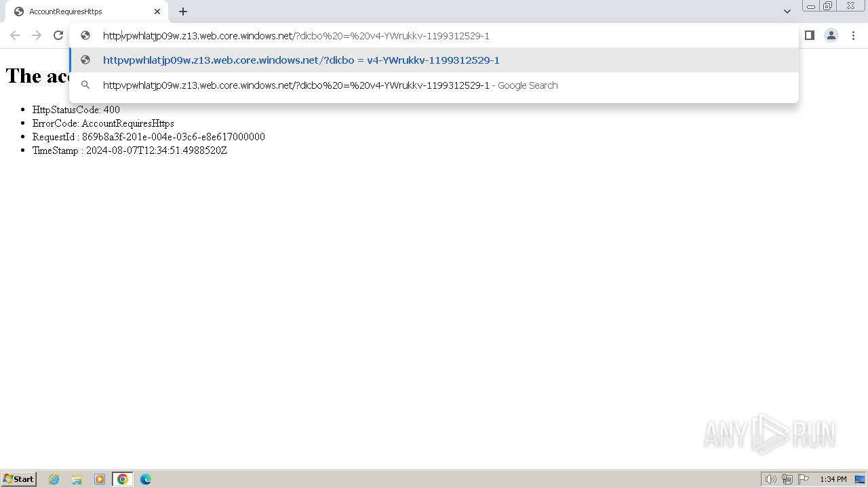
Task: Open the tab search dropdown arrow
Action: point(787,12)
